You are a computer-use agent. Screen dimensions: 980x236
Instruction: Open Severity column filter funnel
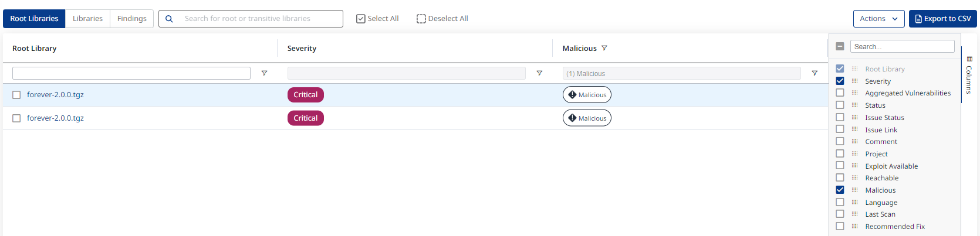coord(539,73)
